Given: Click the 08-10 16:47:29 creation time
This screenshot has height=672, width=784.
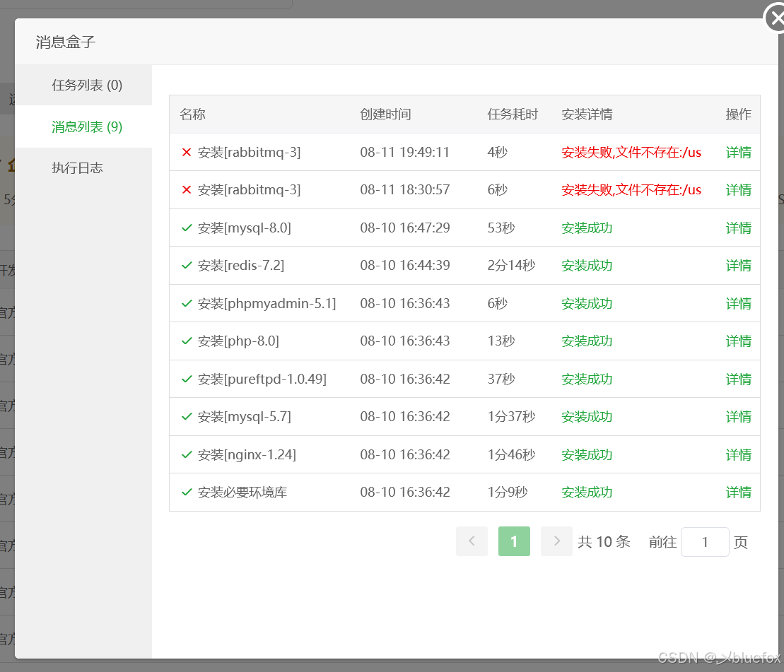Looking at the screenshot, I should tap(405, 228).
